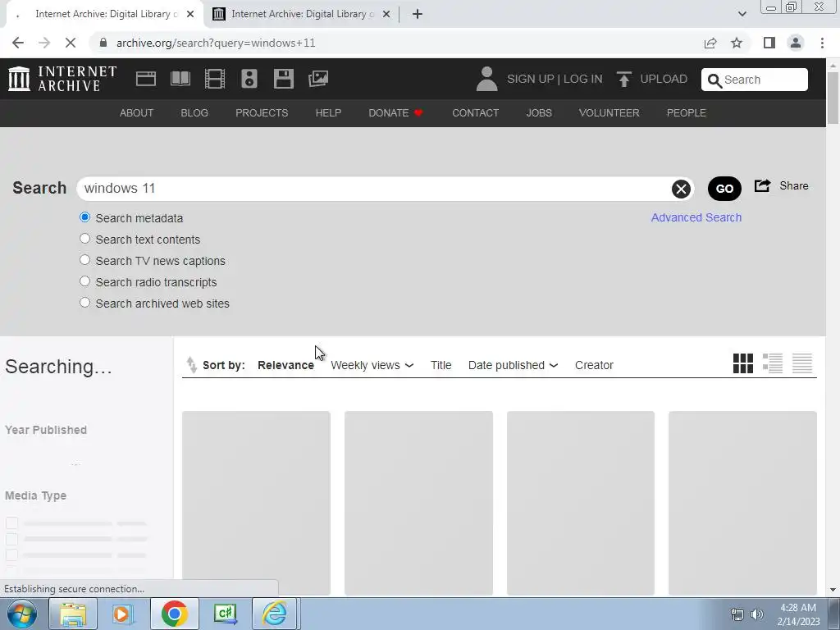Sort results by Title
Screen dimensions: 840x630
click(x=441, y=365)
